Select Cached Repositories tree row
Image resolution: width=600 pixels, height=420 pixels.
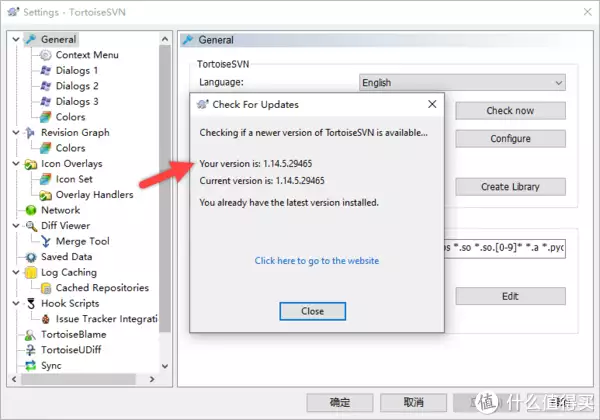tap(102, 288)
